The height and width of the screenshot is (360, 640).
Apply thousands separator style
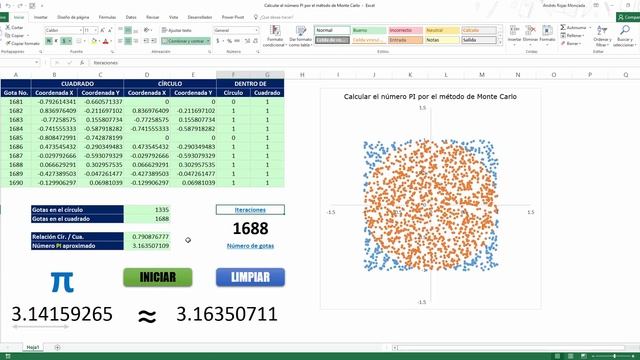point(237,41)
